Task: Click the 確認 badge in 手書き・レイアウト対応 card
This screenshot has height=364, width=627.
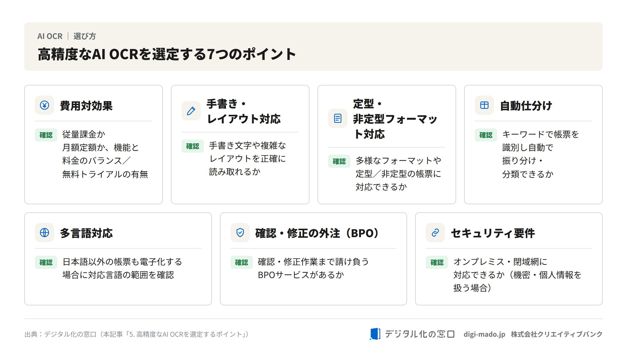Action: pyautogui.click(x=193, y=146)
